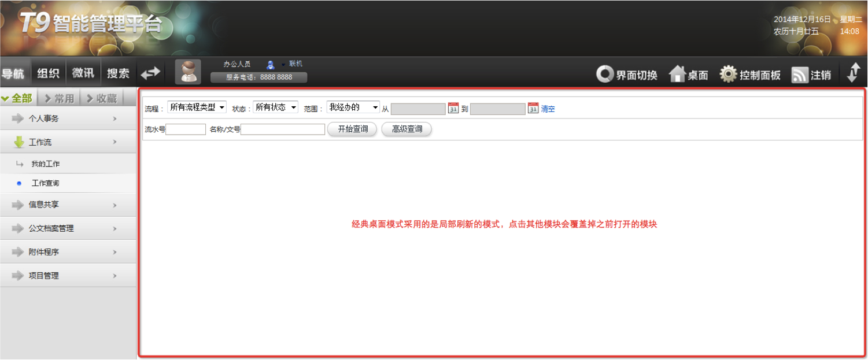Screen dimensions: 868x360
Task: Open the 所有流程类型 dropdown
Action: (x=197, y=107)
